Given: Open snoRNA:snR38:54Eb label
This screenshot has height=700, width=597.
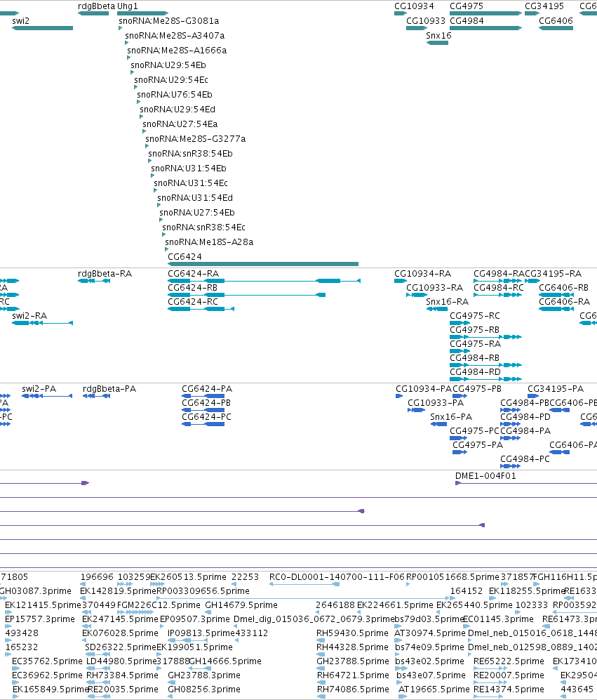Looking at the screenshot, I should coord(191,154).
